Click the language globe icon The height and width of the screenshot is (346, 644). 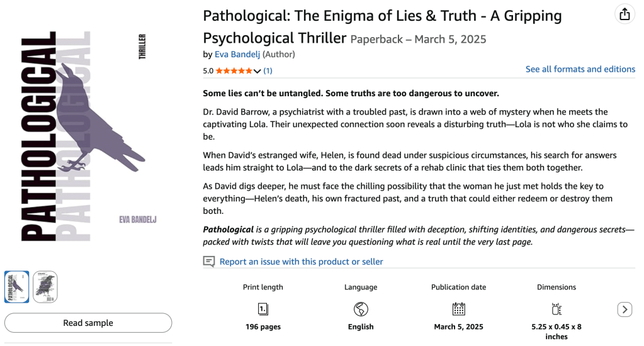pos(361,309)
